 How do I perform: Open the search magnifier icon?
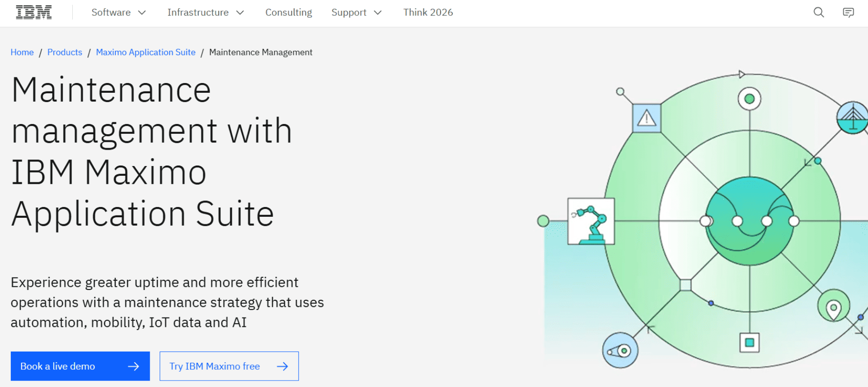click(x=819, y=13)
